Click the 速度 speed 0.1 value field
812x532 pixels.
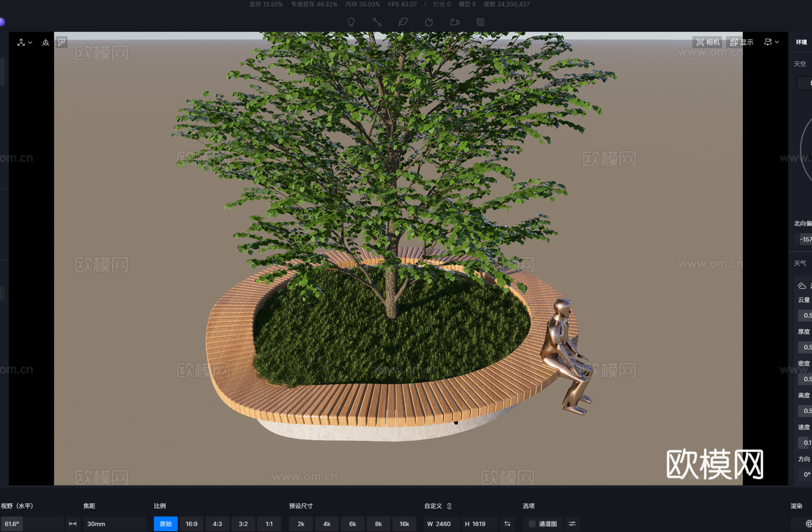coord(805,443)
